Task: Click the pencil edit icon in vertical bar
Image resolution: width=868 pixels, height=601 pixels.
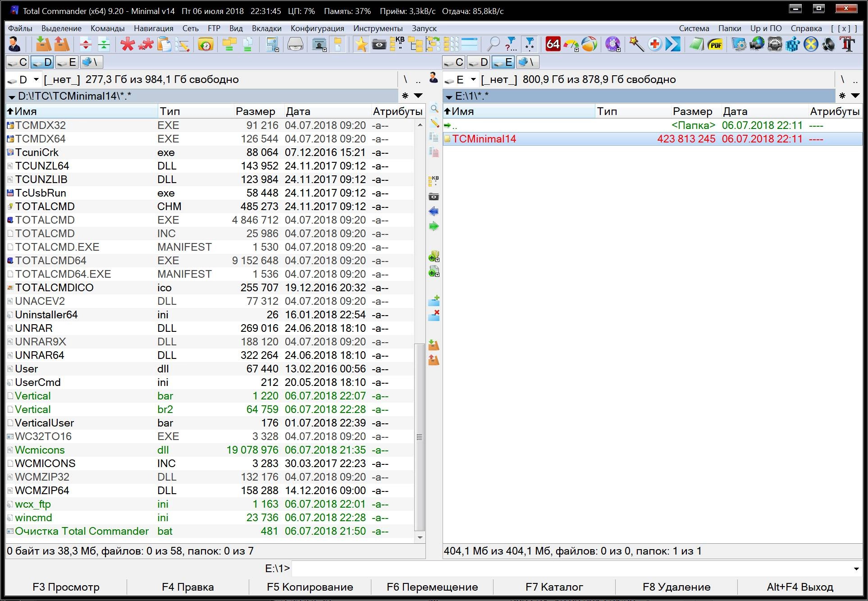Action: click(434, 123)
